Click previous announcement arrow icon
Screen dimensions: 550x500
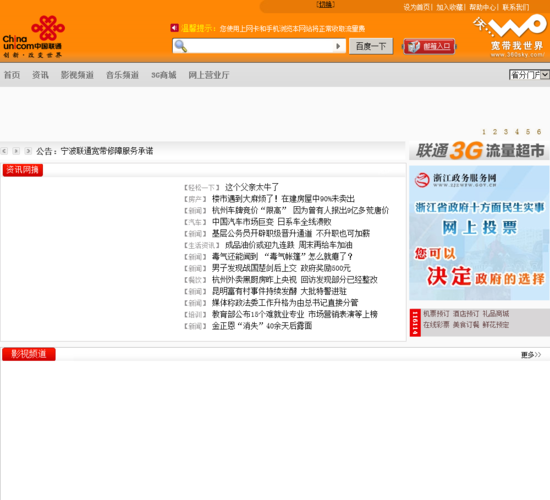point(4,151)
